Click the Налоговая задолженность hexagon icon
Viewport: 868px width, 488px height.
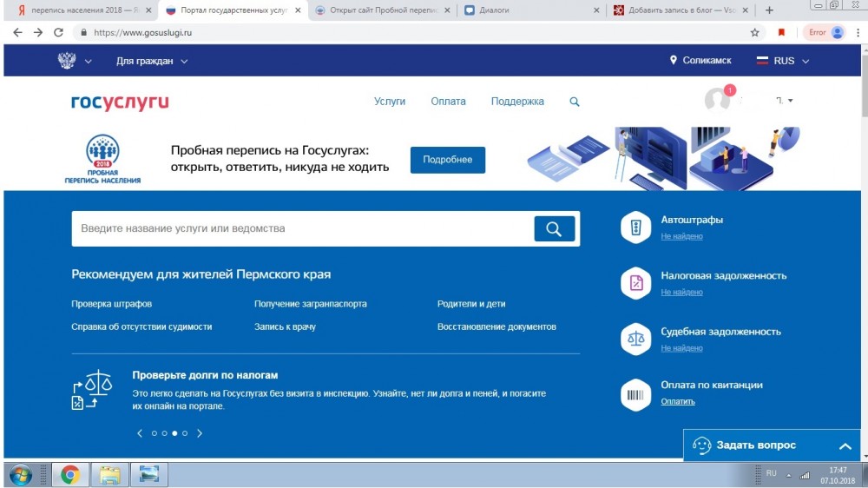pos(635,283)
